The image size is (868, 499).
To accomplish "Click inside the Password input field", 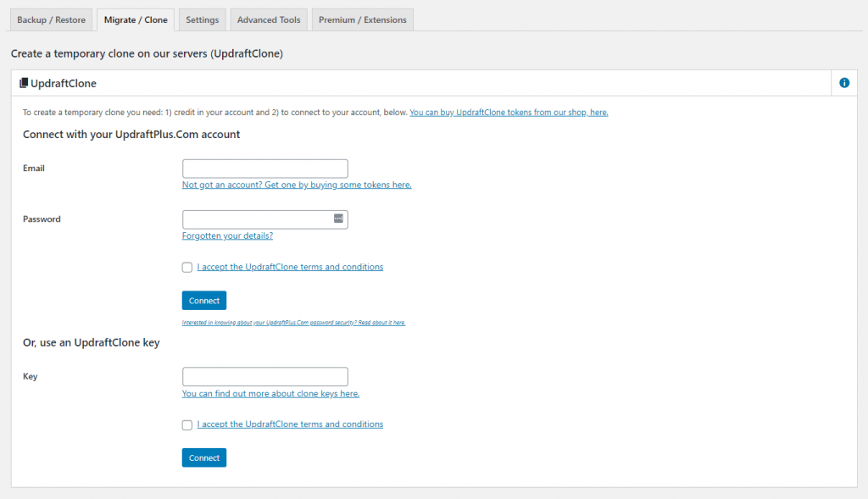I will point(256,219).
